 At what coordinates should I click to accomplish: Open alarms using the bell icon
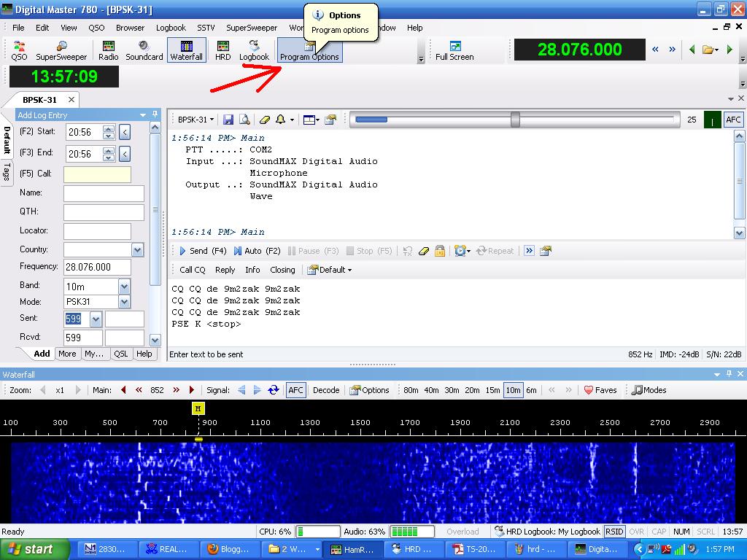(x=279, y=119)
